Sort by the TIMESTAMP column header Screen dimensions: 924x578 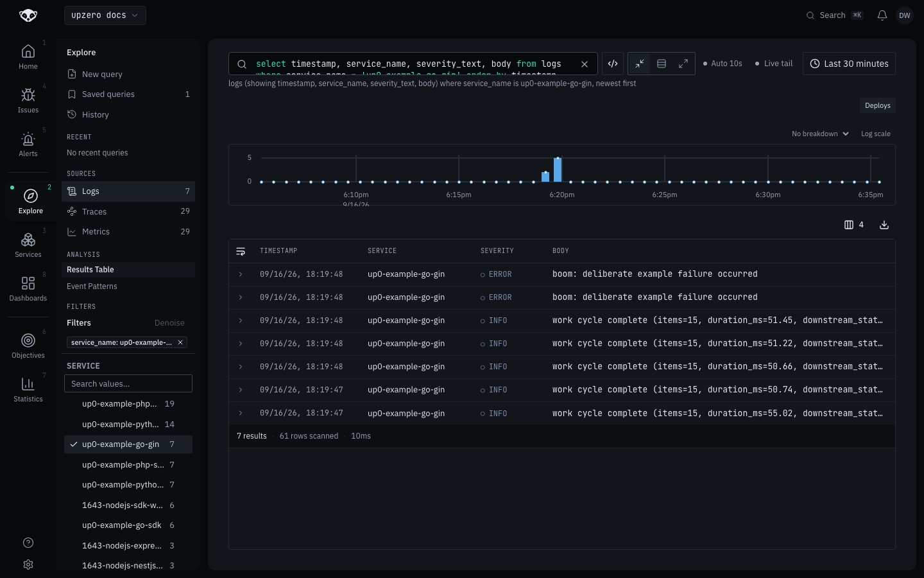[x=278, y=251]
